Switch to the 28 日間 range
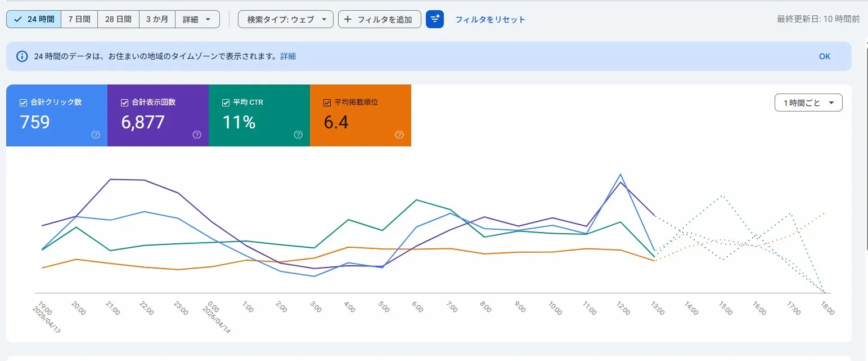The height and width of the screenshot is (361, 868). click(x=118, y=19)
